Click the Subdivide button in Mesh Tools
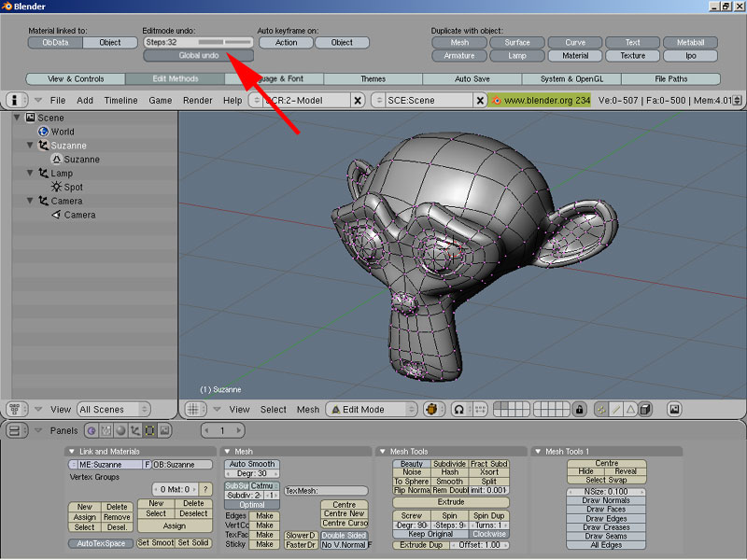This screenshot has height=560, width=747. (x=450, y=464)
